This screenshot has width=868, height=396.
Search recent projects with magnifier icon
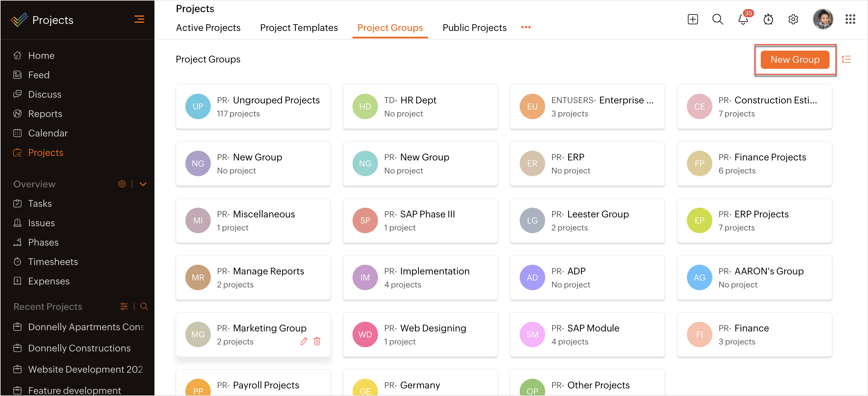(144, 306)
